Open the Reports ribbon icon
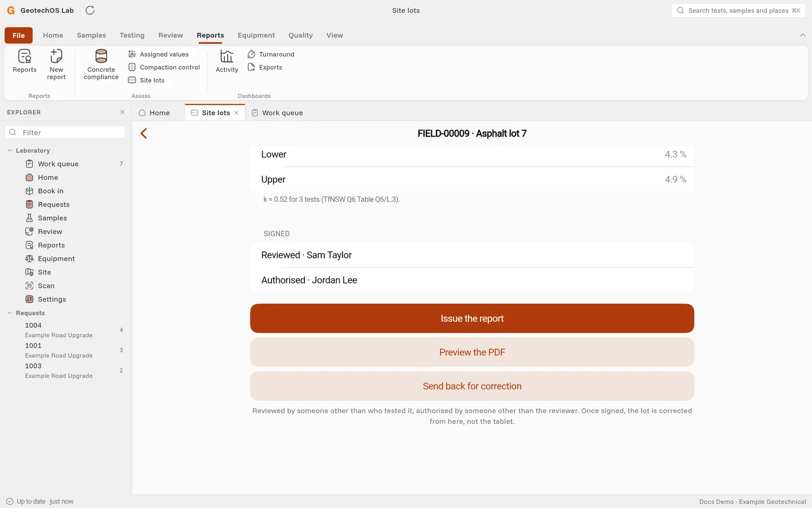Viewport: 812px width, 508px height. point(24,61)
